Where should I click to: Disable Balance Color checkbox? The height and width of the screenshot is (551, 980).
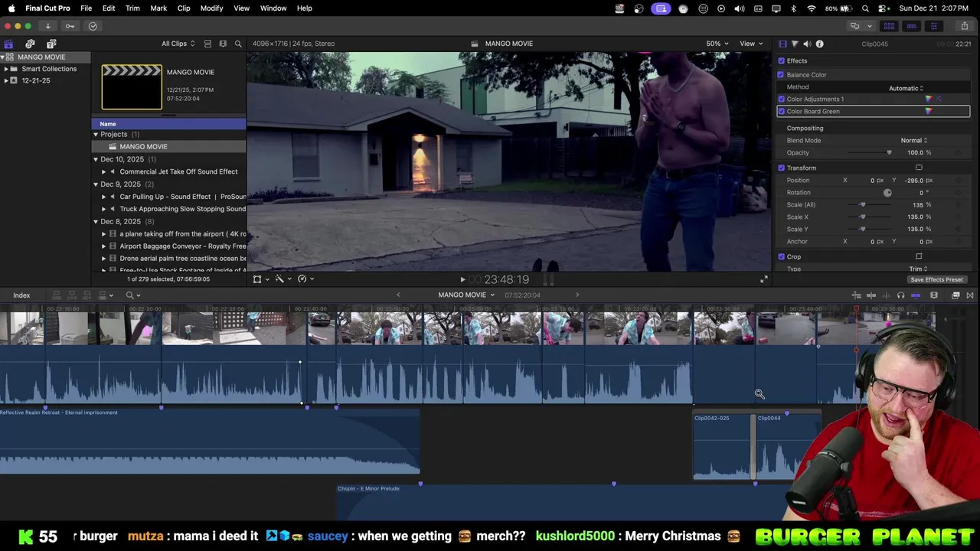click(781, 74)
